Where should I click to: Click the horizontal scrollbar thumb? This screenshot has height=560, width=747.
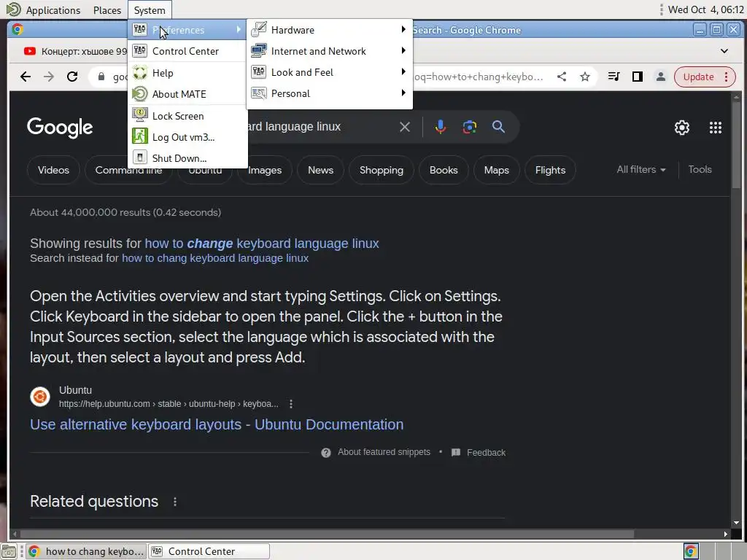click(327, 534)
